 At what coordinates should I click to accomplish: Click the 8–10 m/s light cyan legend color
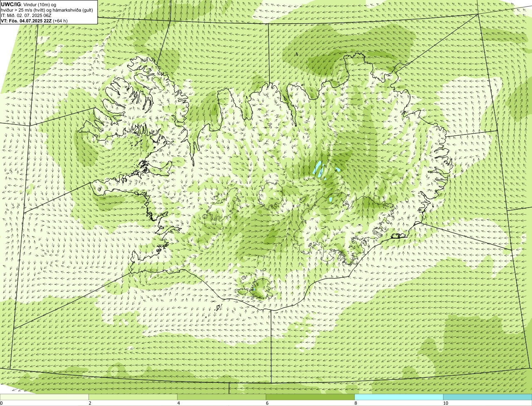(x=399, y=397)
